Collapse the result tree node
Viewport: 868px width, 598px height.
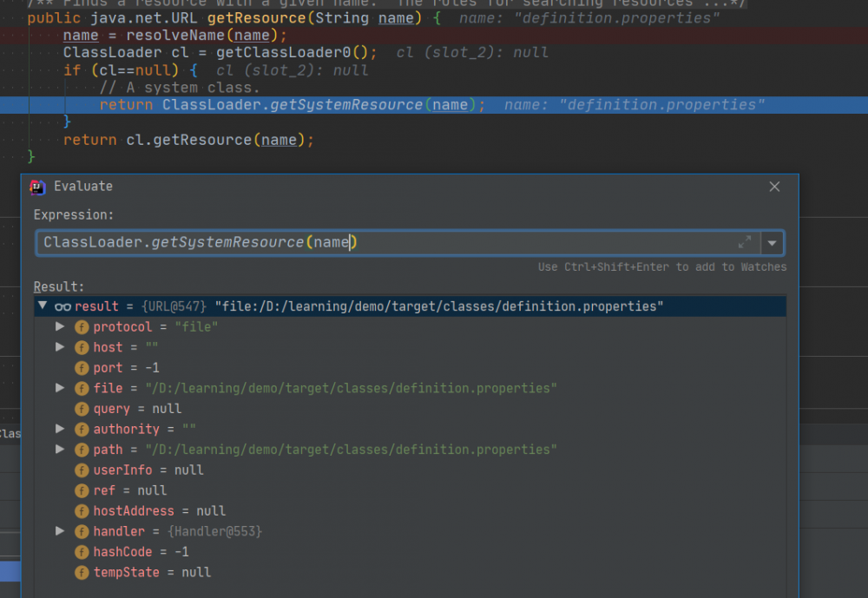(x=42, y=306)
